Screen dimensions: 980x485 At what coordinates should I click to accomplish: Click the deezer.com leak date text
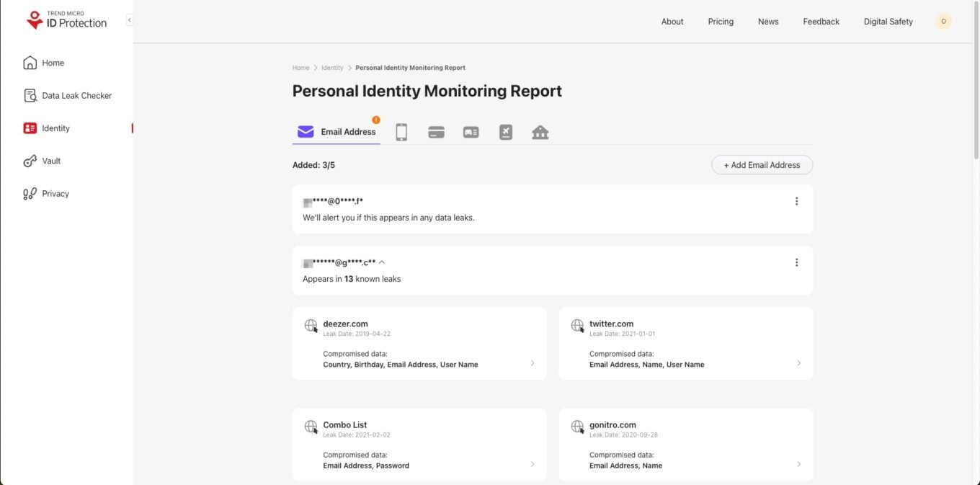click(x=357, y=334)
